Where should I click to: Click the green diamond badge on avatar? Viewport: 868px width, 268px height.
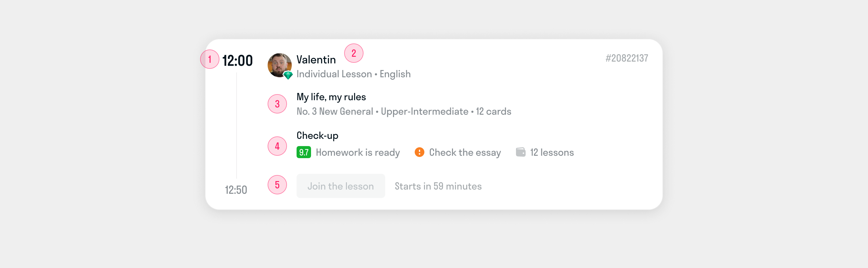288,75
